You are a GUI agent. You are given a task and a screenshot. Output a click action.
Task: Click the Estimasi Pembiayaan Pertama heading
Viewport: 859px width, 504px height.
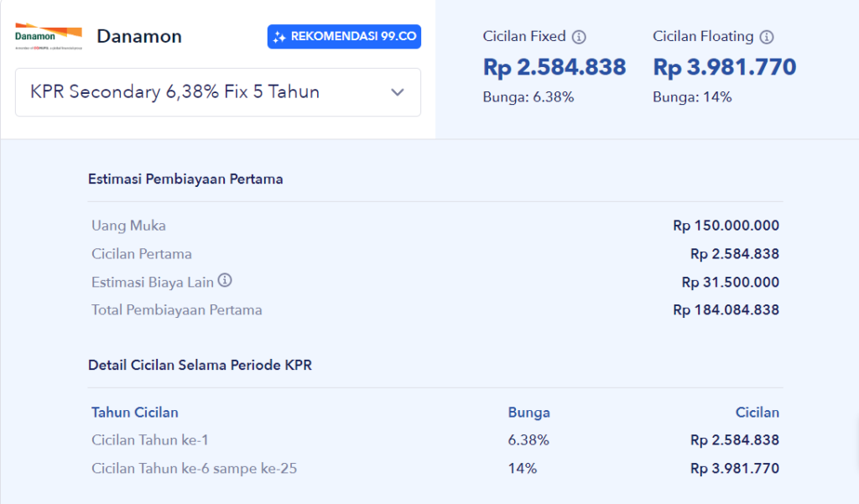pos(185,179)
